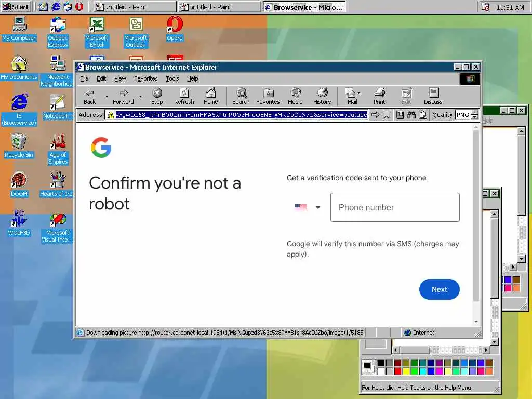Open the Edit menu in Internet Explorer
This screenshot has height=399, width=532.
click(101, 79)
